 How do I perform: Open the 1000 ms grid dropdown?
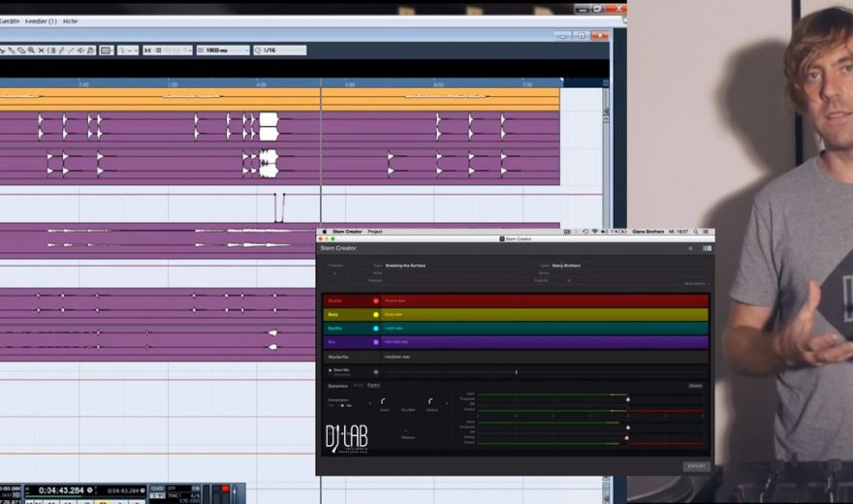click(x=223, y=49)
